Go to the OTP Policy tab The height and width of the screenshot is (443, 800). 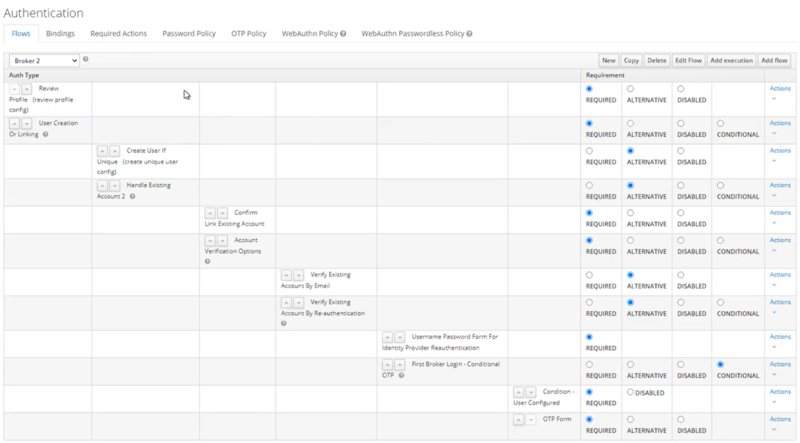click(x=248, y=34)
